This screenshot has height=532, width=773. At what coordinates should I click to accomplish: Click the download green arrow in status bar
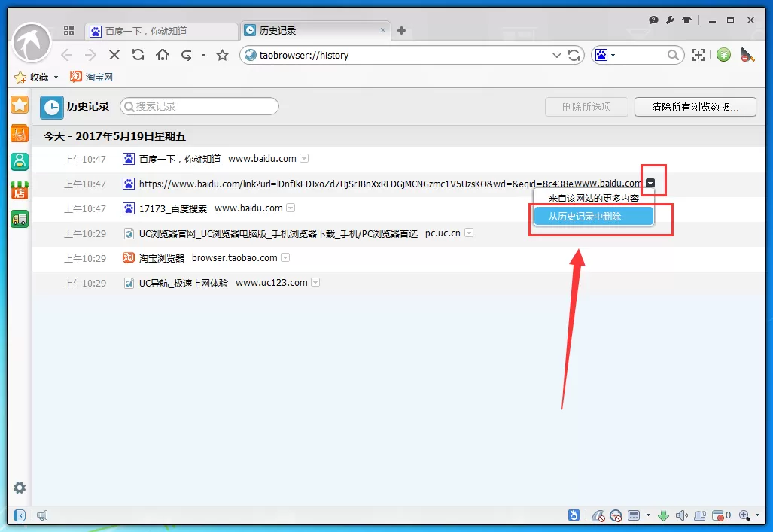pyautogui.click(x=664, y=515)
